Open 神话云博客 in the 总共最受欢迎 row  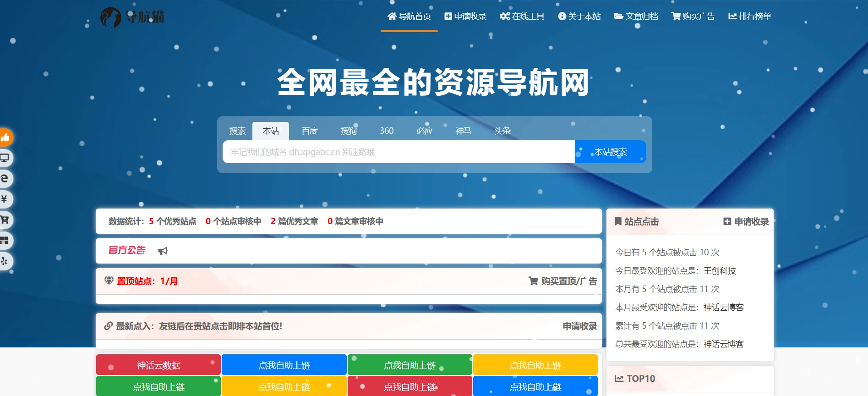(724, 344)
